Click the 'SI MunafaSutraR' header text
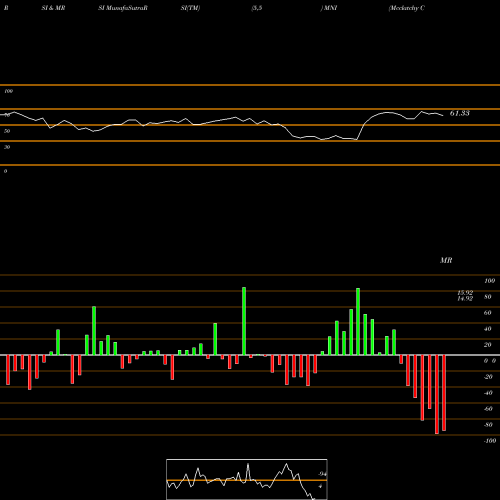 tap(123, 8)
